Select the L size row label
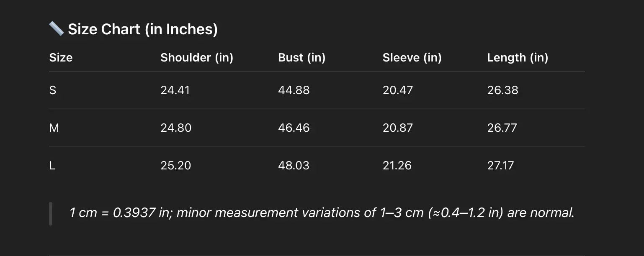Image resolution: width=644 pixels, height=256 pixels. pos(52,165)
